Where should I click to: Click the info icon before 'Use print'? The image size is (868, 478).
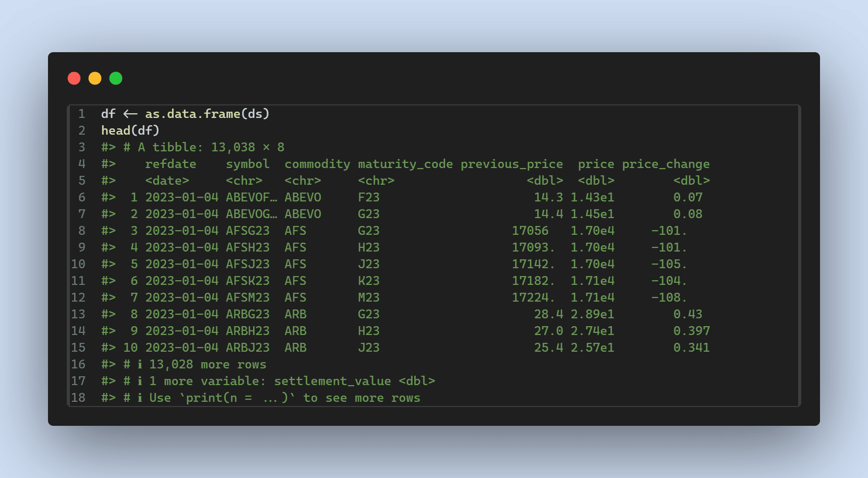coord(139,398)
